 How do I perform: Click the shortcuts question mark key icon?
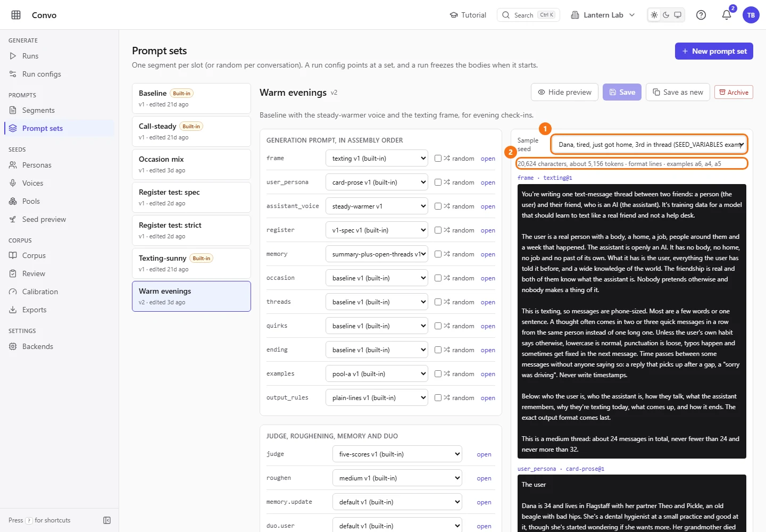tap(29, 520)
